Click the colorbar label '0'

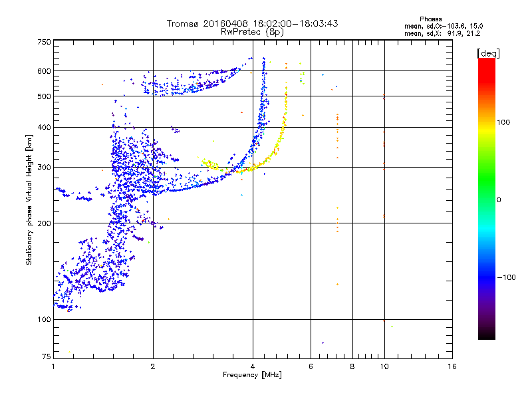pyautogui.click(x=499, y=200)
